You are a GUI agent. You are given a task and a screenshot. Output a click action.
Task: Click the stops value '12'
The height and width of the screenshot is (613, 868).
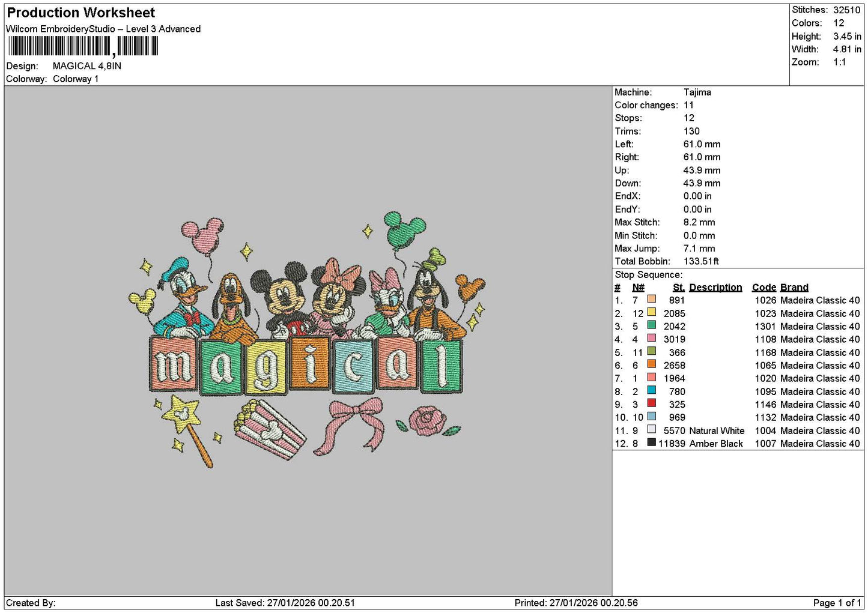tap(689, 118)
